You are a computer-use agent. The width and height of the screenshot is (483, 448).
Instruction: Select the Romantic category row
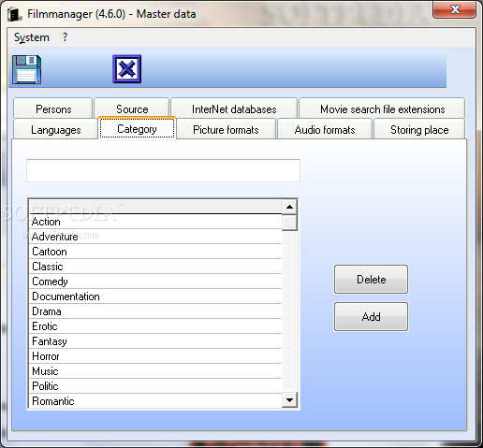155,401
